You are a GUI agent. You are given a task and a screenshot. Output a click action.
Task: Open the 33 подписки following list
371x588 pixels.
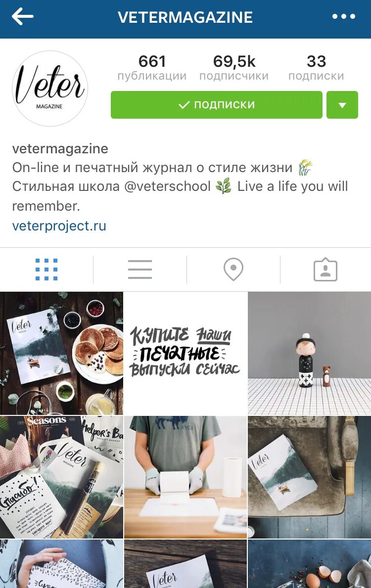click(x=316, y=67)
